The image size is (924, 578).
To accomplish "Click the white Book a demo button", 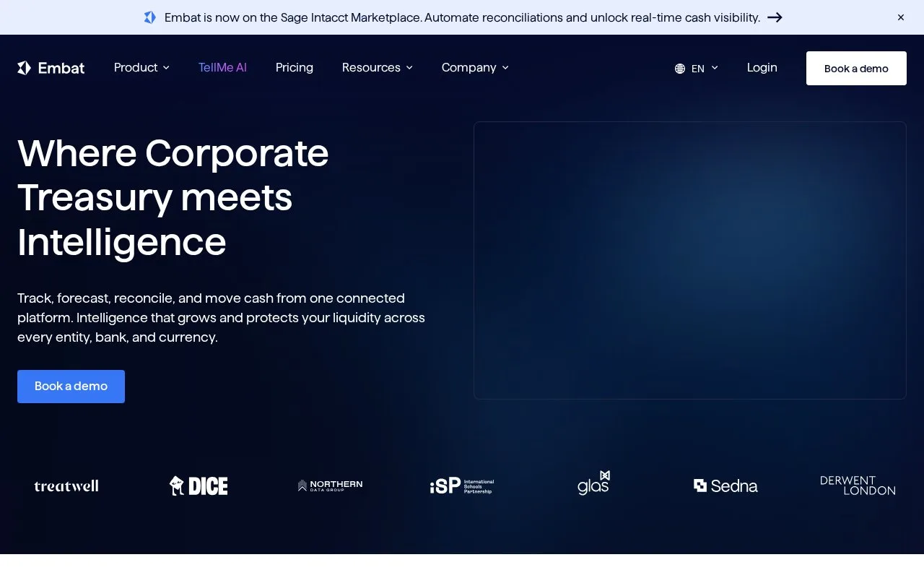I will point(856,68).
